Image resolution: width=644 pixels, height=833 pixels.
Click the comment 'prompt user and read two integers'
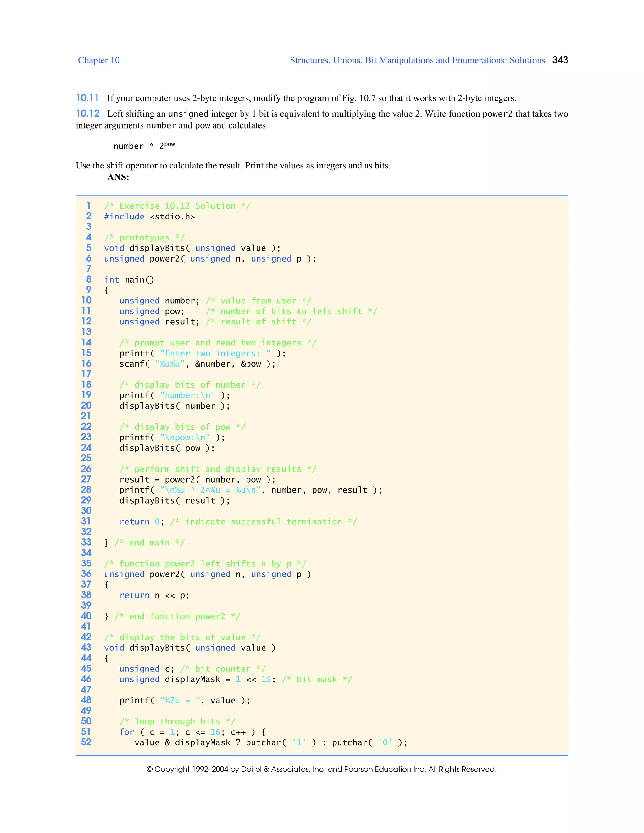pyautogui.click(x=218, y=343)
